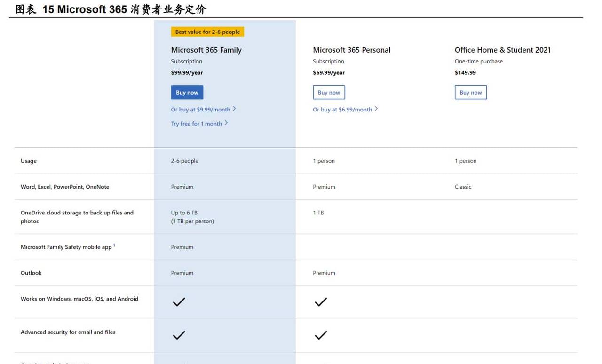Select the Microsoft 365 Personal plan heading

[351, 50]
